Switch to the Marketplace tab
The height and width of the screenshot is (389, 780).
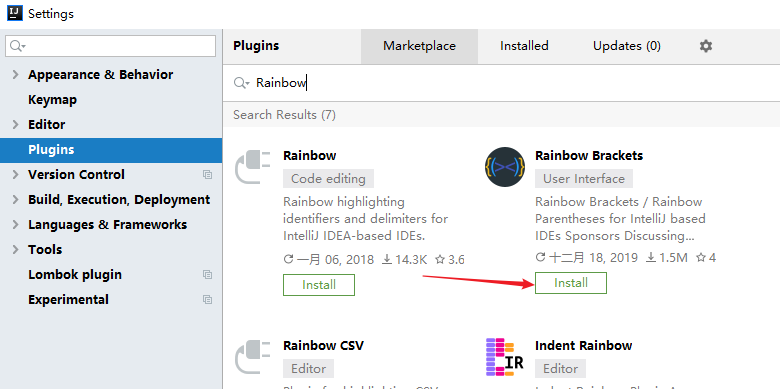[x=419, y=46]
